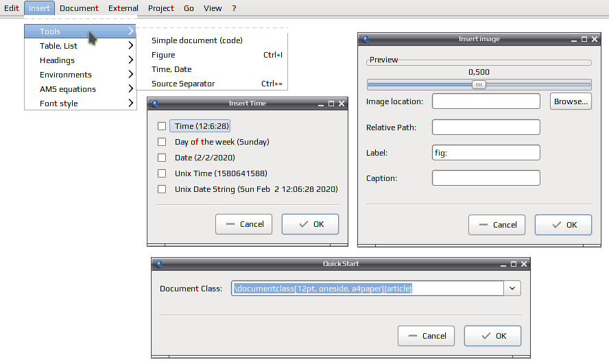Image resolution: width=609 pixels, height=364 pixels.
Task: Minimize the Insert image window
Action: [574, 39]
